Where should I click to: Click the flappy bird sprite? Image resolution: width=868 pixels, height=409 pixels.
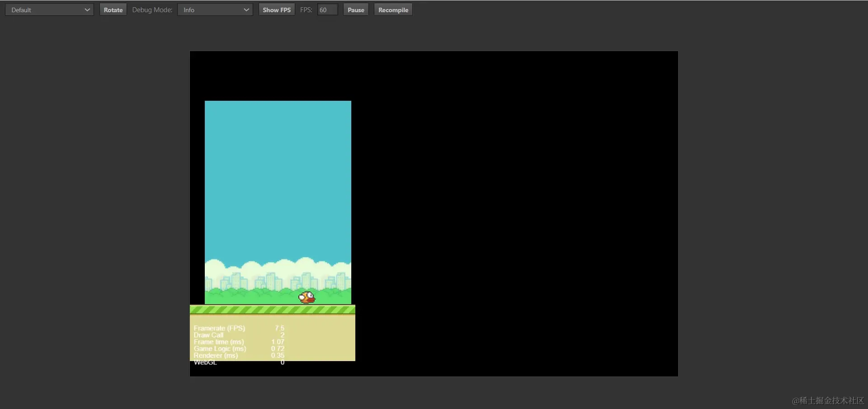[x=307, y=297]
